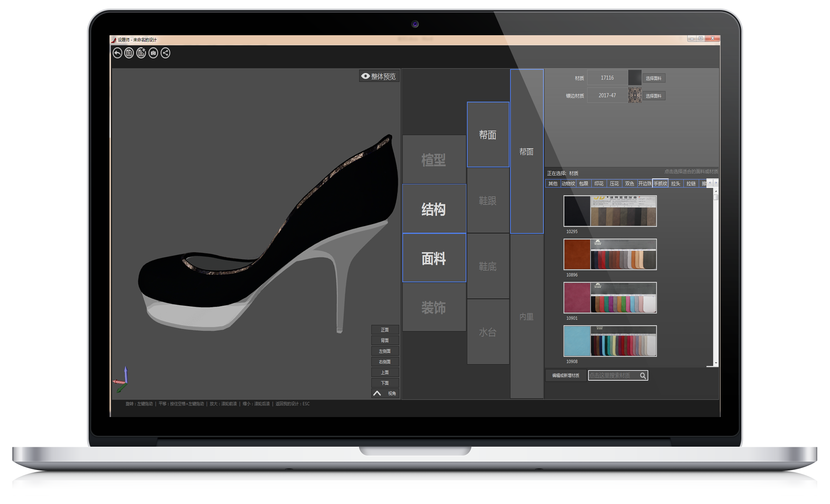Click the left arrow of the category tab scroller
This screenshot has width=830, height=504.
[x=710, y=183]
